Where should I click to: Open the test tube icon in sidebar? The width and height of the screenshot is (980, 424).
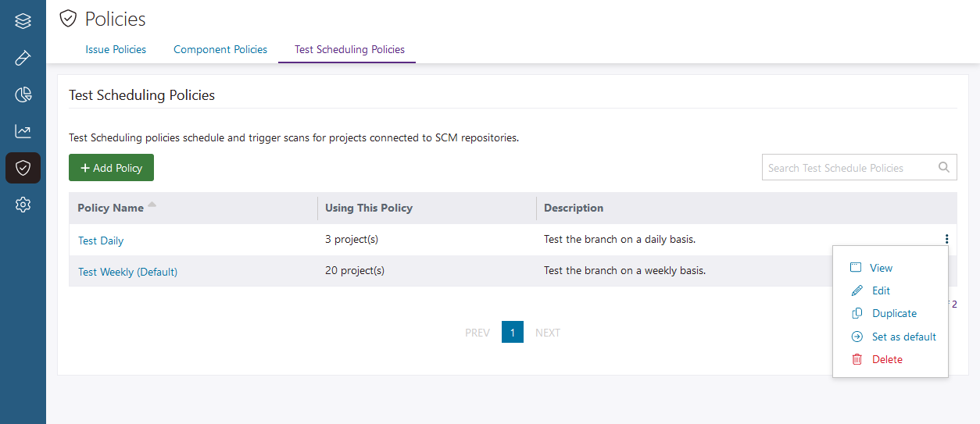pyautogui.click(x=23, y=58)
